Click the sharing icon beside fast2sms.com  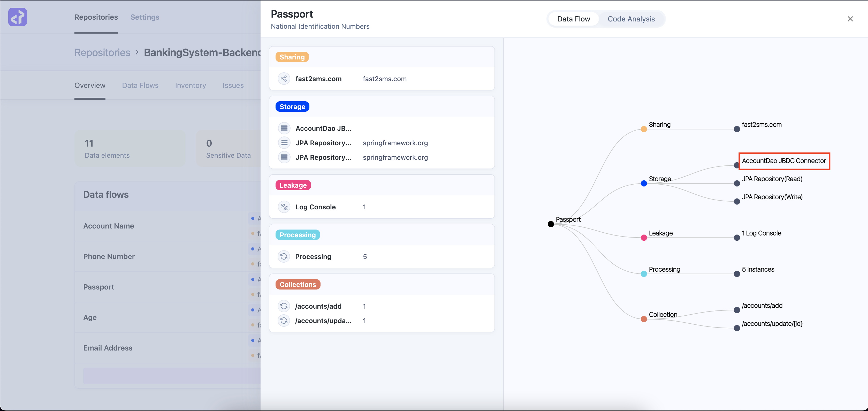[x=284, y=79]
